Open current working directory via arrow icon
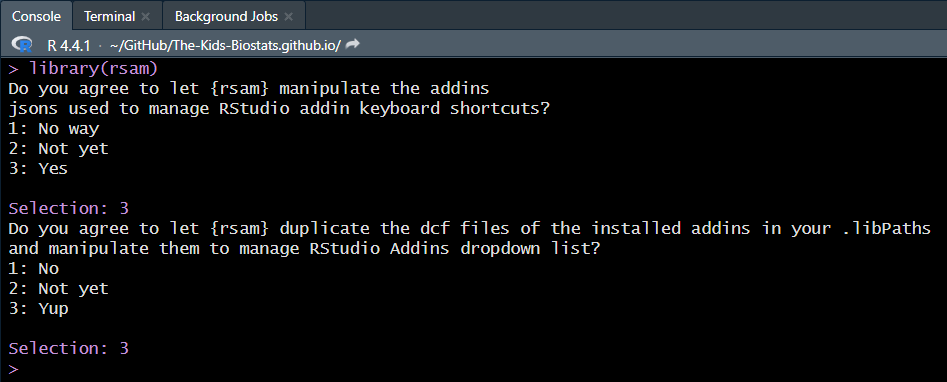 pyautogui.click(x=353, y=44)
